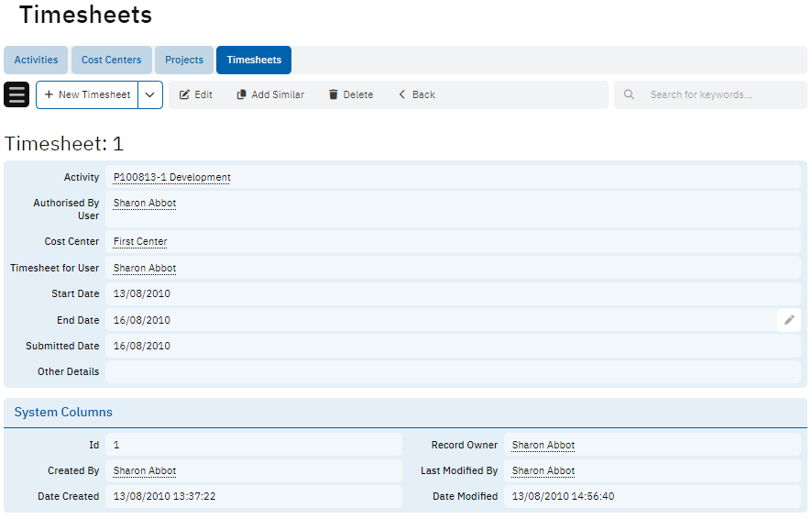The width and height of the screenshot is (812, 519).
Task: Click Sharon Abbot under Authorised By User
Action: tap(145, 203)
